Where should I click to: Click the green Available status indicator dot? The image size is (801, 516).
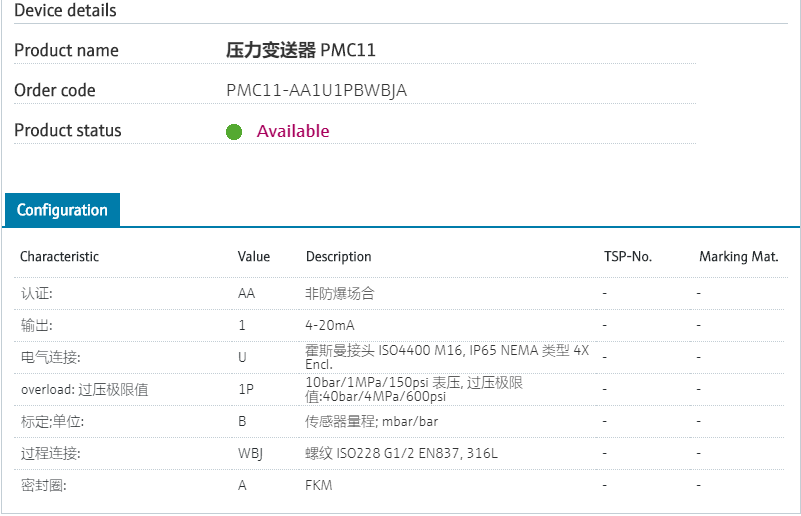234,132
